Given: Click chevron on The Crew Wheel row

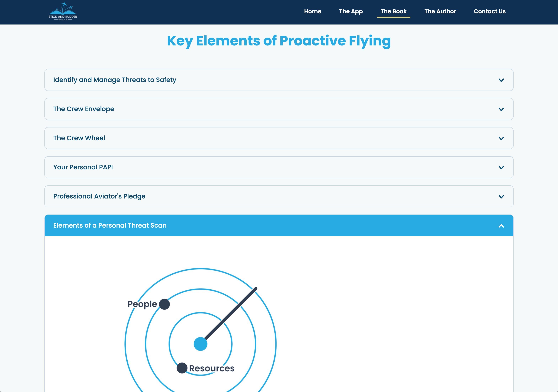Looking at the screenshot, I should click(501, 138).
